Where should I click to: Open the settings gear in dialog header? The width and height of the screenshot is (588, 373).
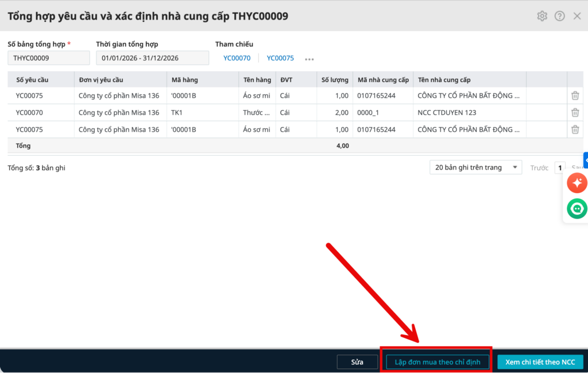pyautogui.click(x=542, y=16)
